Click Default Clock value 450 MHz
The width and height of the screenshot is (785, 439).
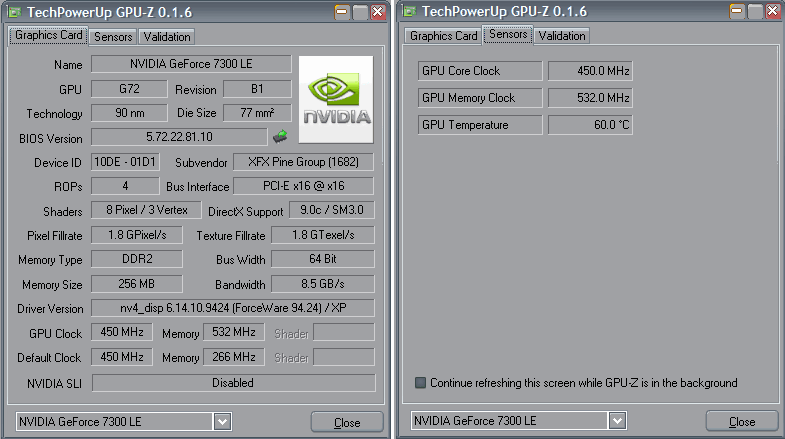[122, 357]
